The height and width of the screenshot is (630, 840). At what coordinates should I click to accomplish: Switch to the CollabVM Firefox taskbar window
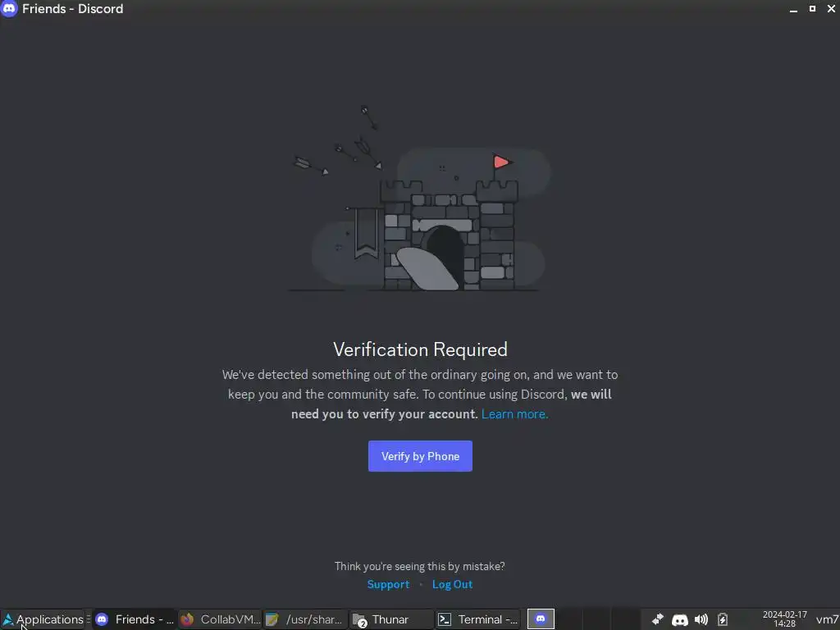point(220,619)
